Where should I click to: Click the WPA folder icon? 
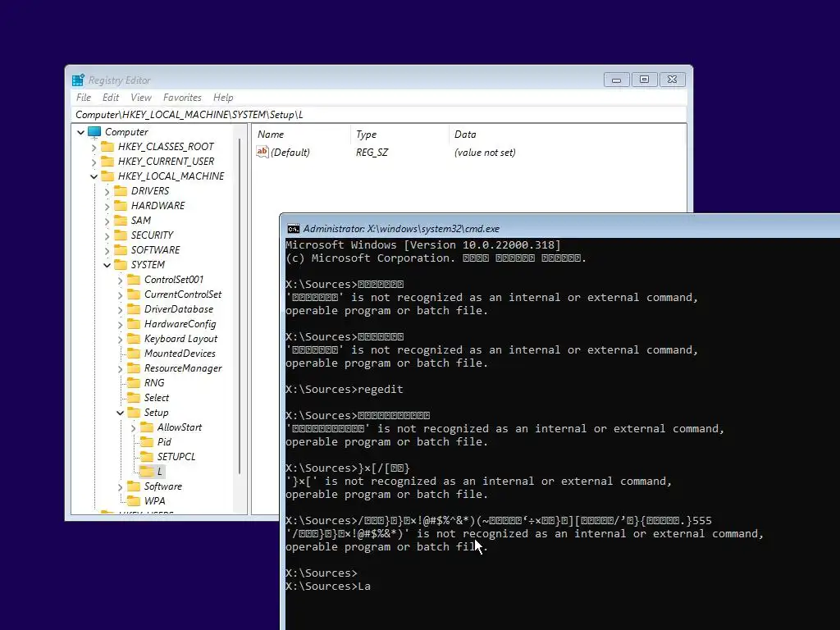pyautogui.click(x=134, y=500)
